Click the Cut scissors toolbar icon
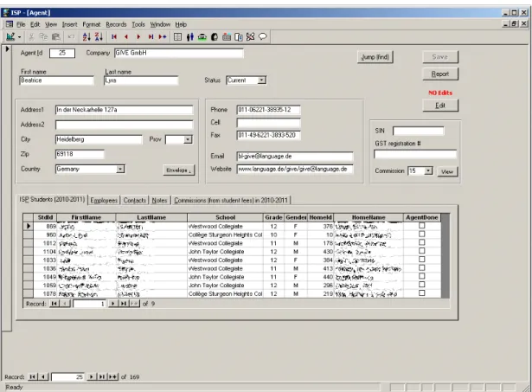The height and width of the screenshot is (392, 532). pos(31,36)
